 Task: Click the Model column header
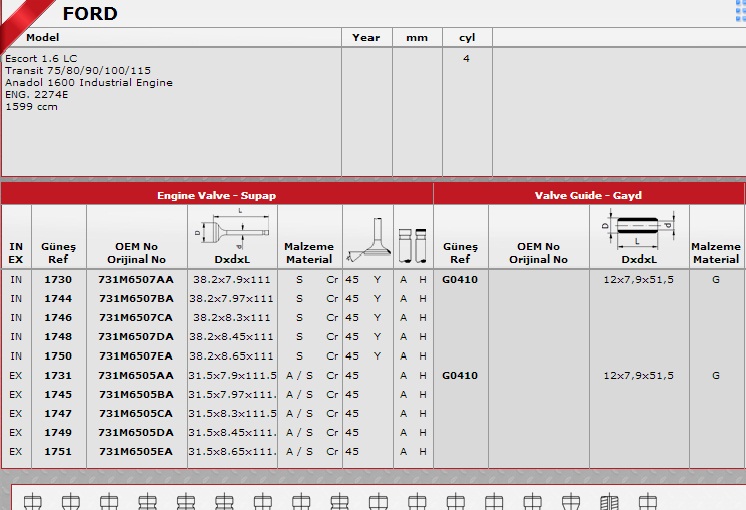point(43,38)
